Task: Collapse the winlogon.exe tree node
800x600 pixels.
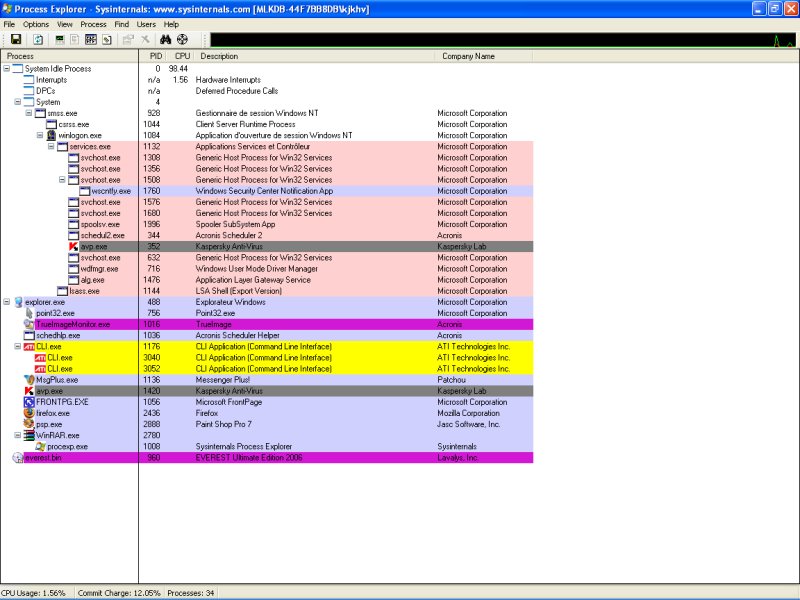Action: 40,135
